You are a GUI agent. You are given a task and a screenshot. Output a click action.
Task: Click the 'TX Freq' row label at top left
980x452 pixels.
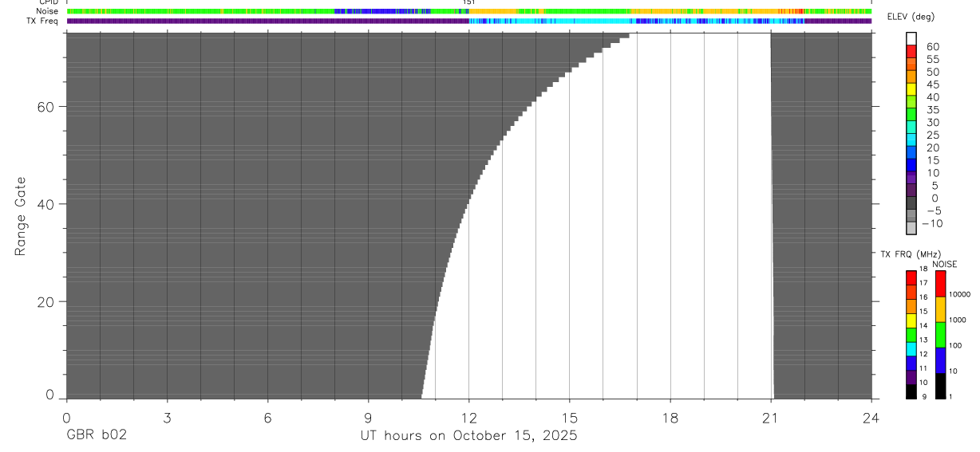42,21
